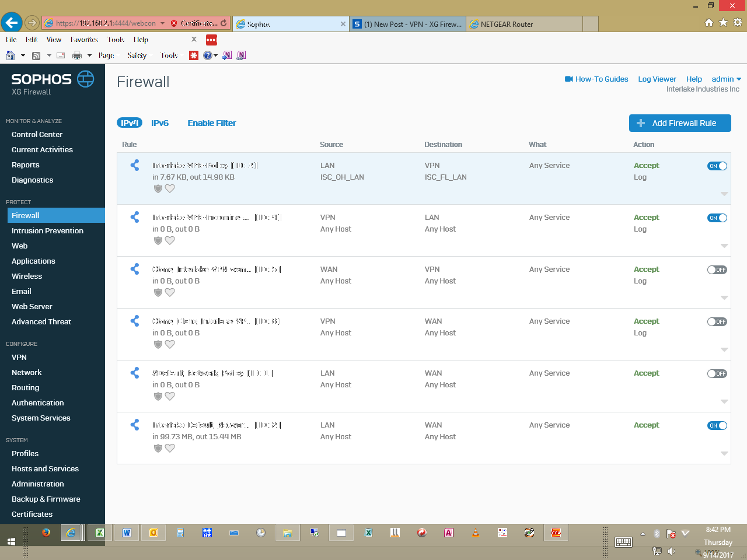Click heart icon under rule ID 5

(x=170, y=292)
